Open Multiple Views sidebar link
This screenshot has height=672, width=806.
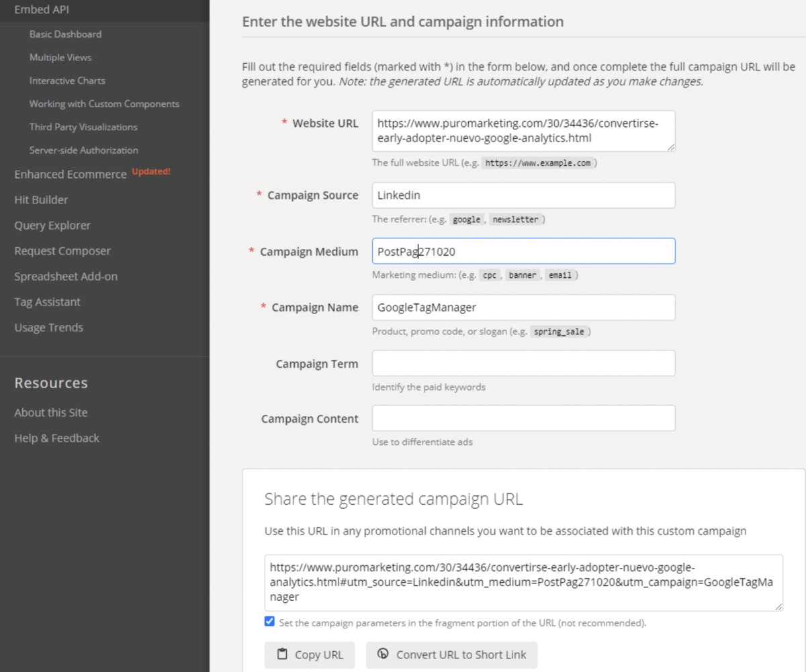pyautogui.click(x=60, y=58)
